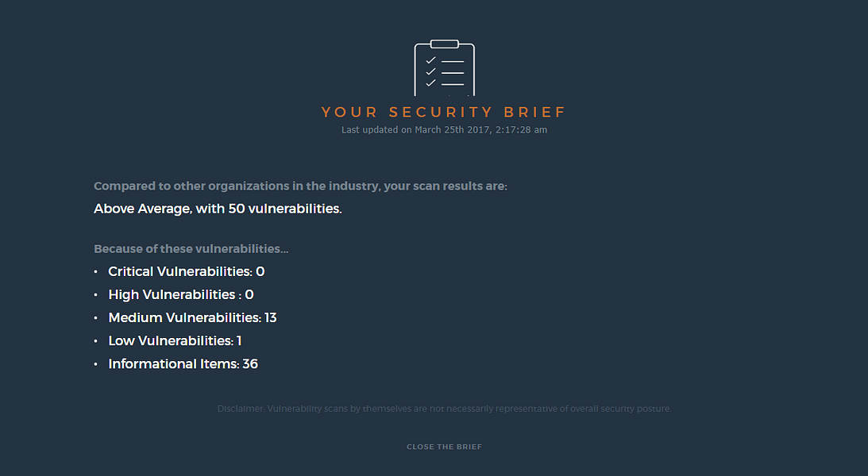Select the High Vulnerabilities : 0 item
The height and width of the screenshot is (476, 868).
click(181, 294)
